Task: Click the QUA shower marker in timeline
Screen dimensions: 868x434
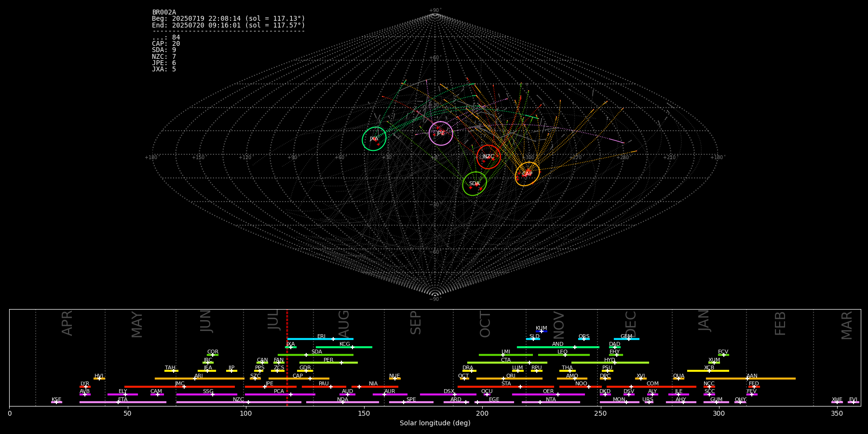Action: point(678,379)
